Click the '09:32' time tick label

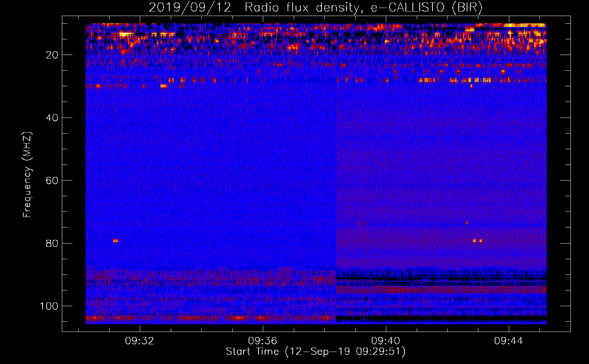pos(140,341)
